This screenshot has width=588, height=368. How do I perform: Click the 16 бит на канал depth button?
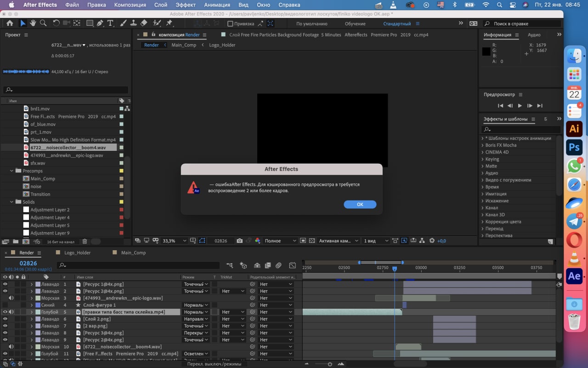60,241
